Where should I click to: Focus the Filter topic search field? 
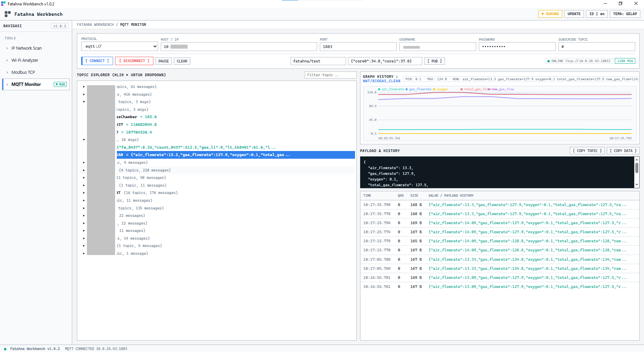330,75
